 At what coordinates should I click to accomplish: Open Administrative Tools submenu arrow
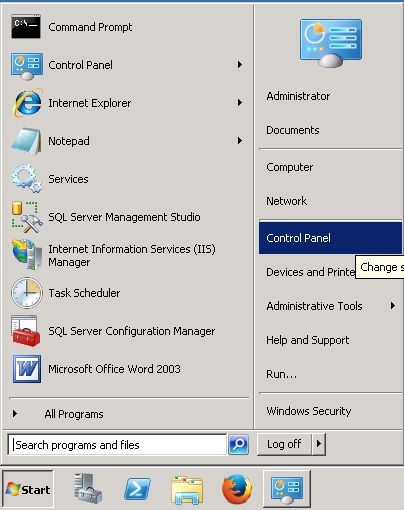[x=393, y=306]
